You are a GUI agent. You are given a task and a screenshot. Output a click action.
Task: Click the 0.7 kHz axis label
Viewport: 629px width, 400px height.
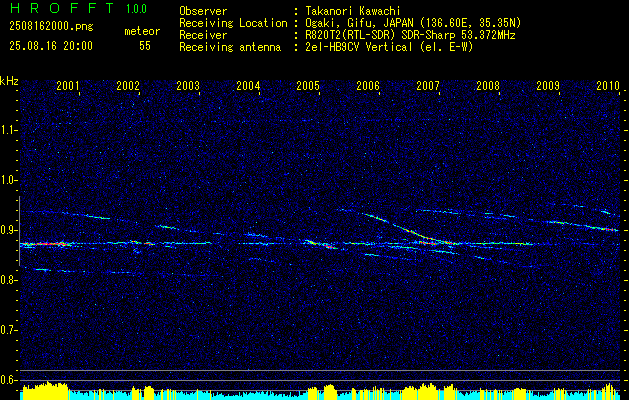(8, 330)
